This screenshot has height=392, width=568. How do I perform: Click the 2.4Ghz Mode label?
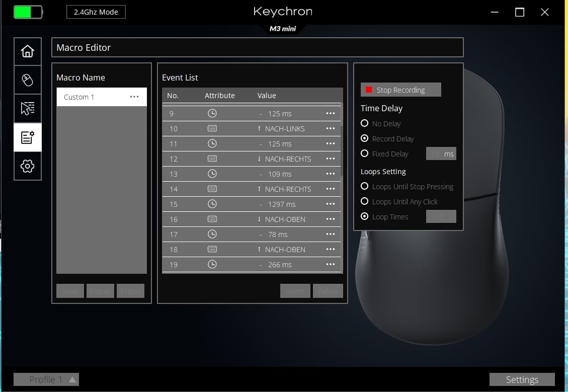click(96, 12)
